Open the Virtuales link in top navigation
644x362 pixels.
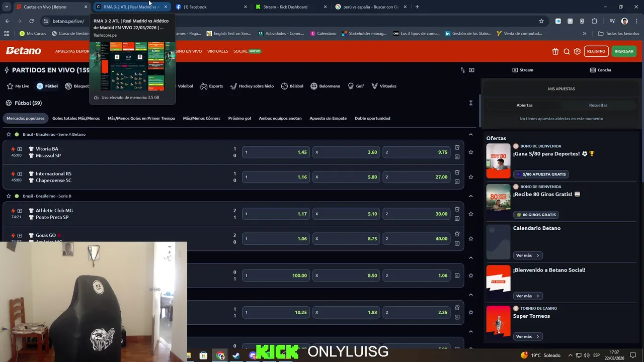[x=217, y=51]
